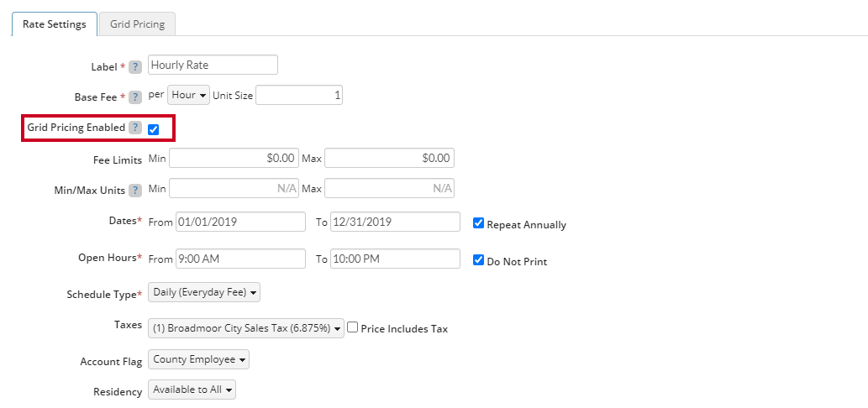This screenshot has height=408, width=868.
Task: Select the Rate Settings tab
Action: click(x=55, y=24)
